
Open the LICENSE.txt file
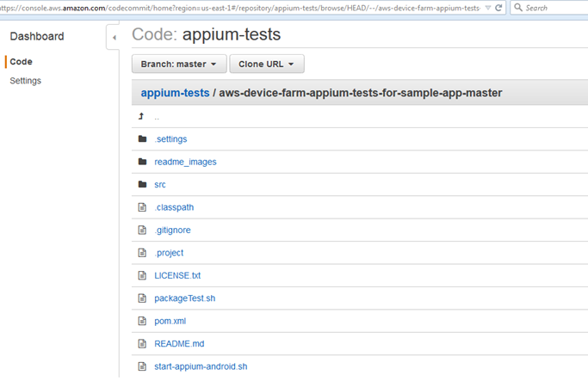tap(177, 275)
